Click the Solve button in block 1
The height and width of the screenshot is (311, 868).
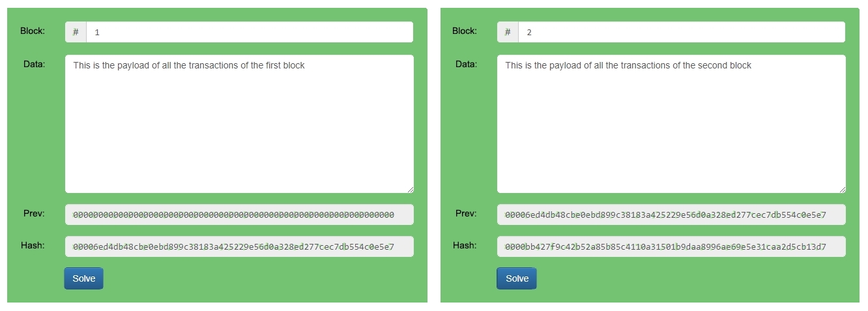(x=83, y=278)
